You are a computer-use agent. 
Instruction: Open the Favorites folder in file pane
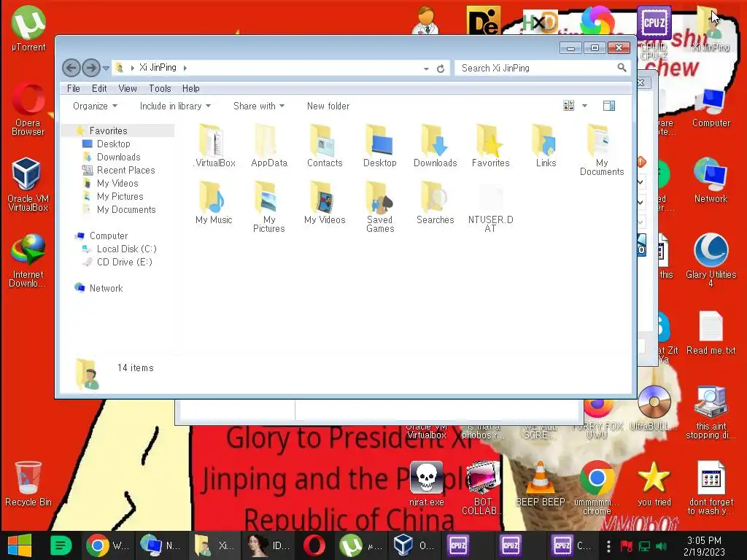coord(491,145)
